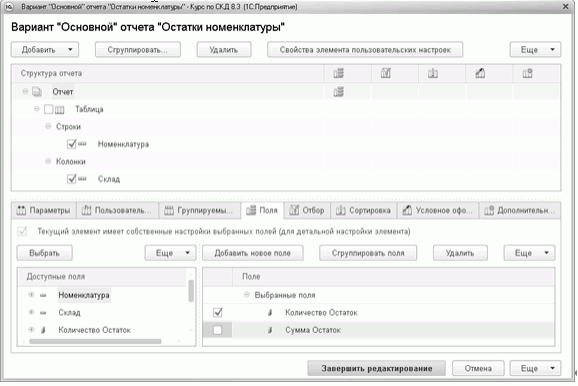
Task: Switch to Параметры tab
Action: click(x=43, y=211)
